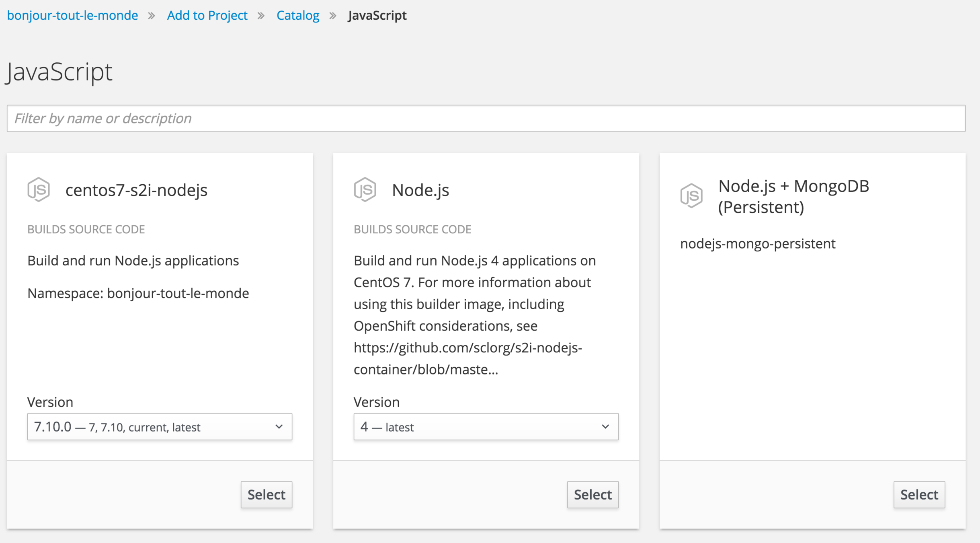Click dropdown arrow in Node.js version box
The image size is (980, 543).
pyautogui.click(x=605, y=426)
